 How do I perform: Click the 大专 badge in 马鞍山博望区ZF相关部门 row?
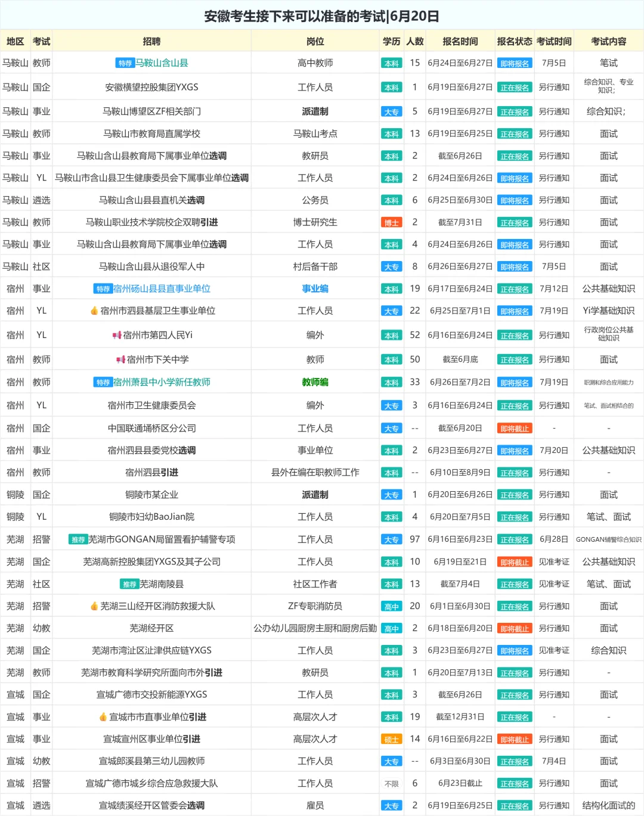391,112
